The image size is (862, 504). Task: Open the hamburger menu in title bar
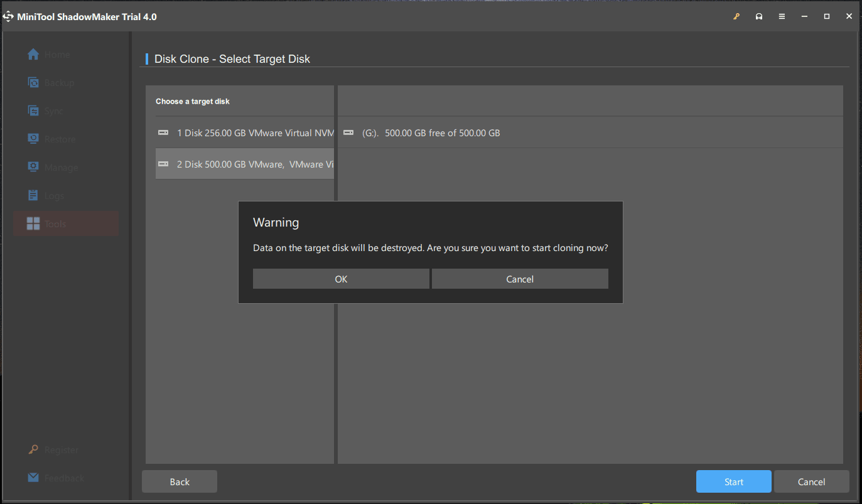click(782, 16)
